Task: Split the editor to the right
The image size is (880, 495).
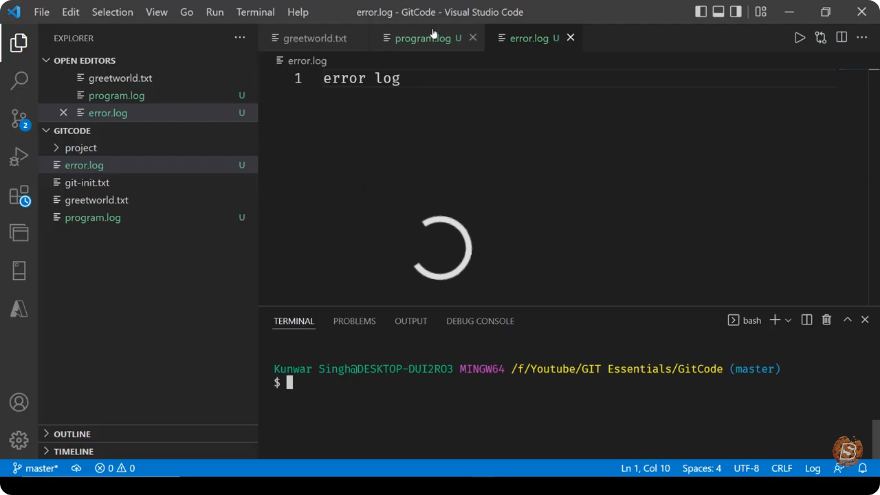Action: (841, 38)
